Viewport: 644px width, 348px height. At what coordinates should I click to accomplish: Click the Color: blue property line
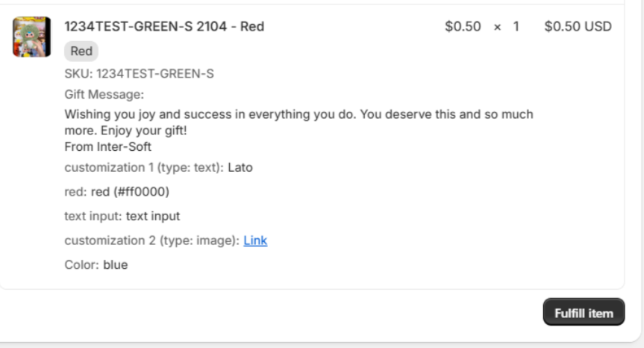[x=96, y=265]
